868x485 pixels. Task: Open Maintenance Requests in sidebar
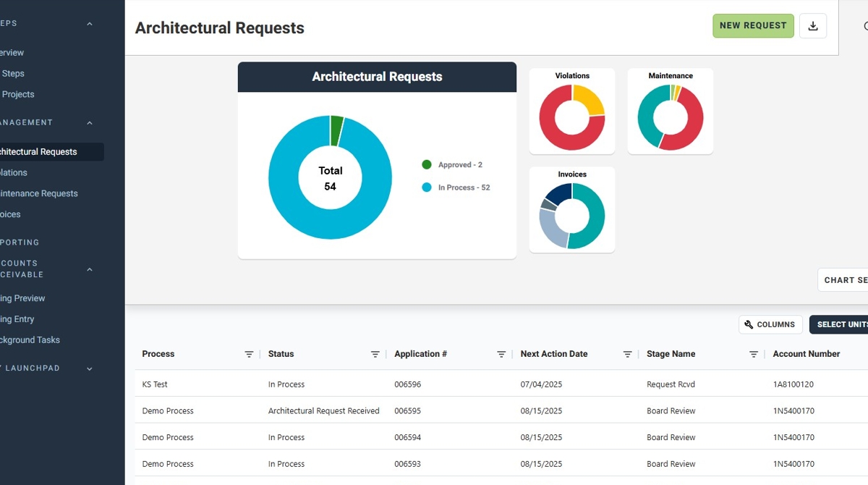(39, 194)
